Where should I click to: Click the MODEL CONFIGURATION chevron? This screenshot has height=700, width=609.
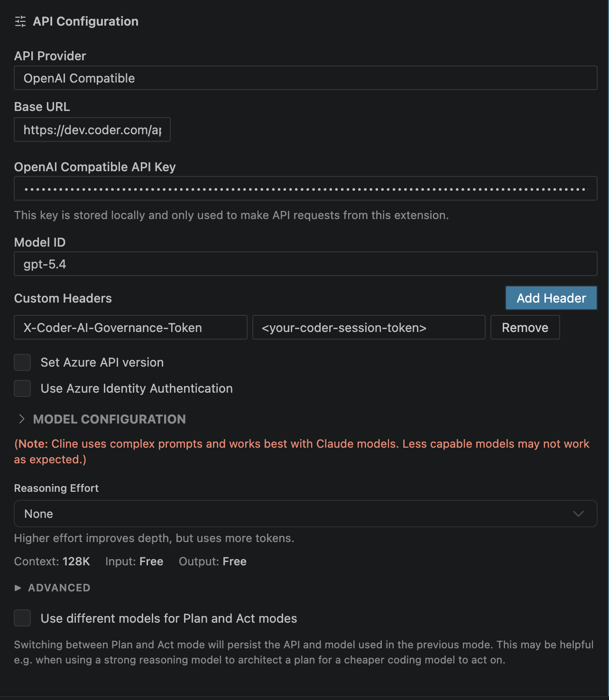pyautogui.click(x=21, y=419)
